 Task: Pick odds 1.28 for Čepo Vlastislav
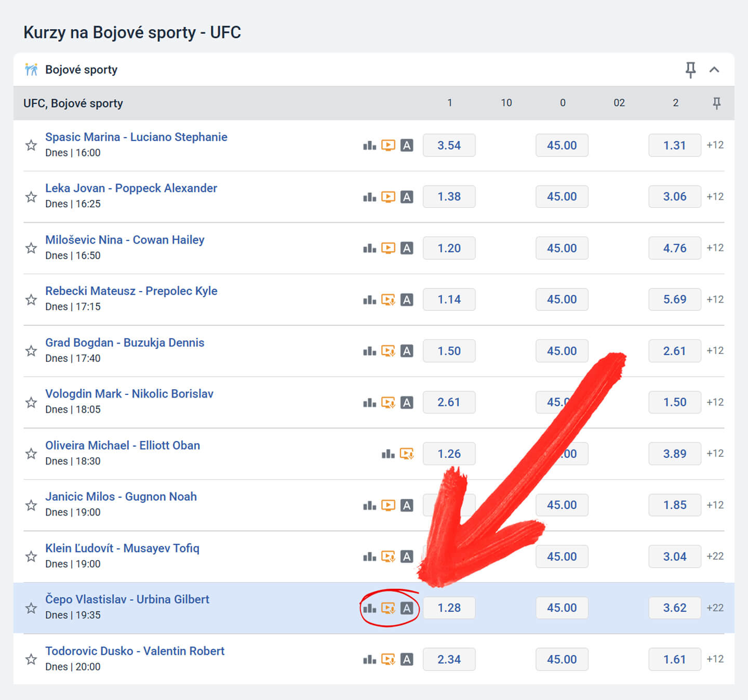[x=449, y=608]
